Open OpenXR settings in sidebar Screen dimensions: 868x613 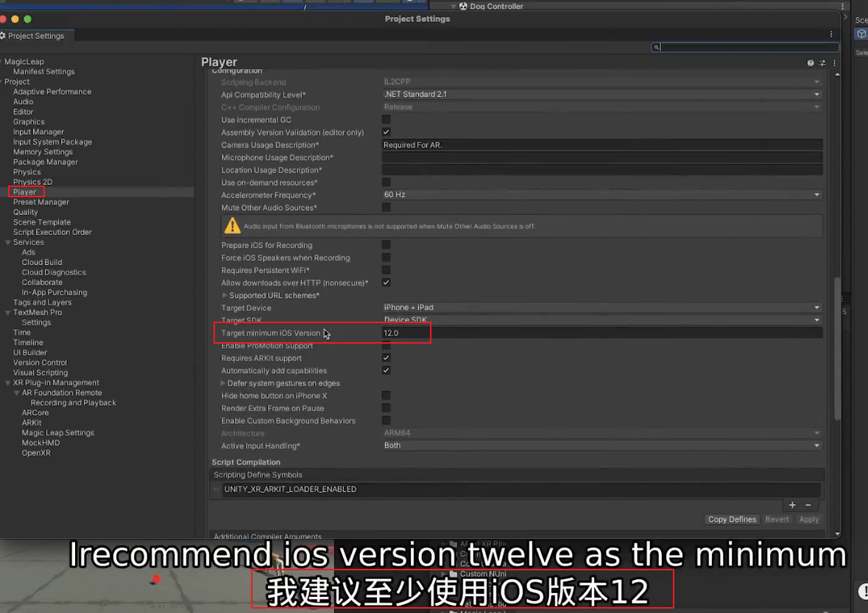(36, 453)
